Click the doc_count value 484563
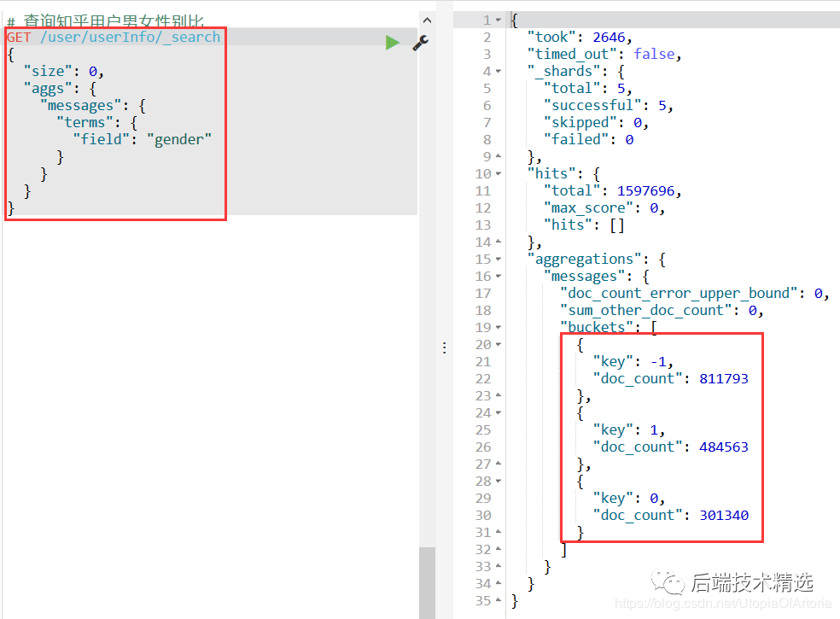The height and width of the screenshot is (619, 840). tap(724, 447)
